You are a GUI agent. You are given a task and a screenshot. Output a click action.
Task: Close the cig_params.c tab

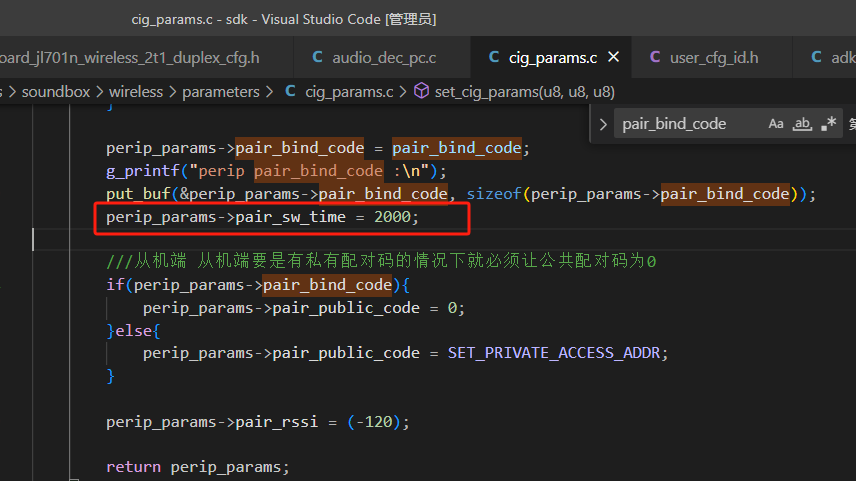tap(614, 57)
